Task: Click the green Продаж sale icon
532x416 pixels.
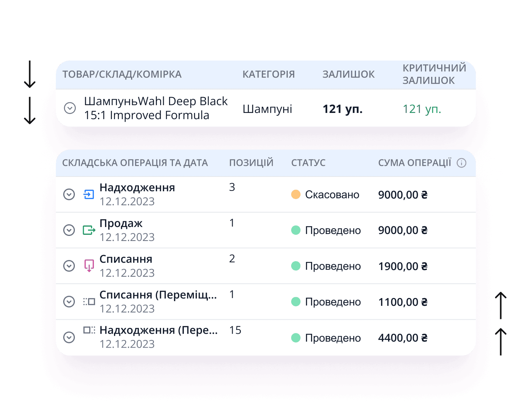Action: (x=89, y=230)
